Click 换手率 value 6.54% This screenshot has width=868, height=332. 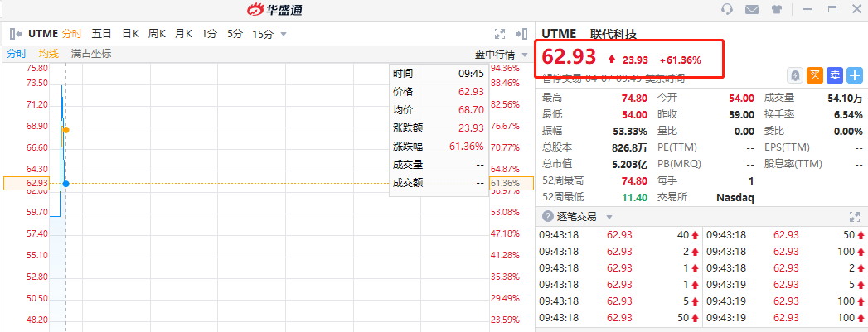848,115
